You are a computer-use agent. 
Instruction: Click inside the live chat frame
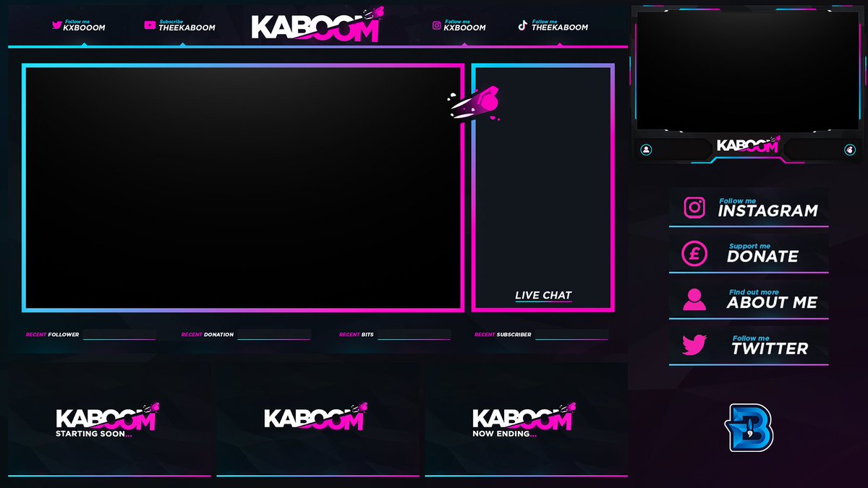[543, 188]
